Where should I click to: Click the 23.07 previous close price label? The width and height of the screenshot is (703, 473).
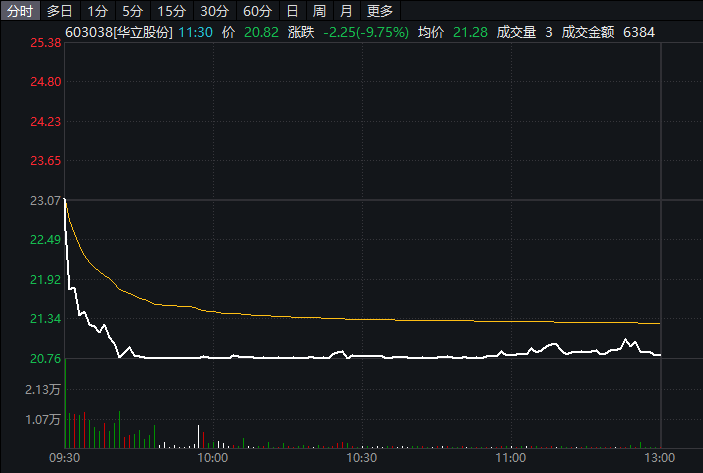click(46, 201)
